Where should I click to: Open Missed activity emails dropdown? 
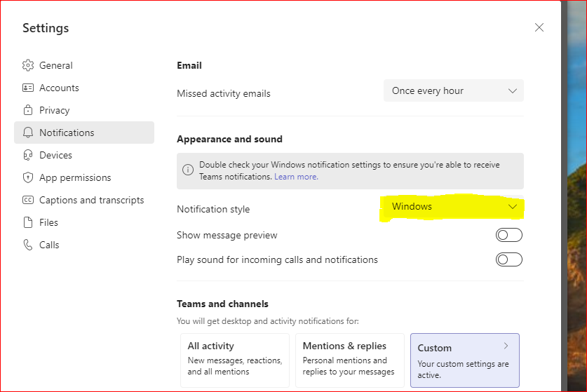[x=453, y=90]
